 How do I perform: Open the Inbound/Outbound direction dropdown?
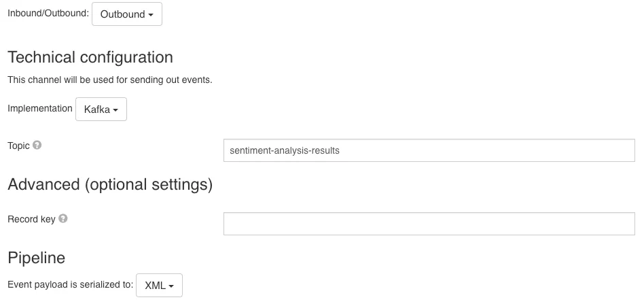click(x=127, y=14)
